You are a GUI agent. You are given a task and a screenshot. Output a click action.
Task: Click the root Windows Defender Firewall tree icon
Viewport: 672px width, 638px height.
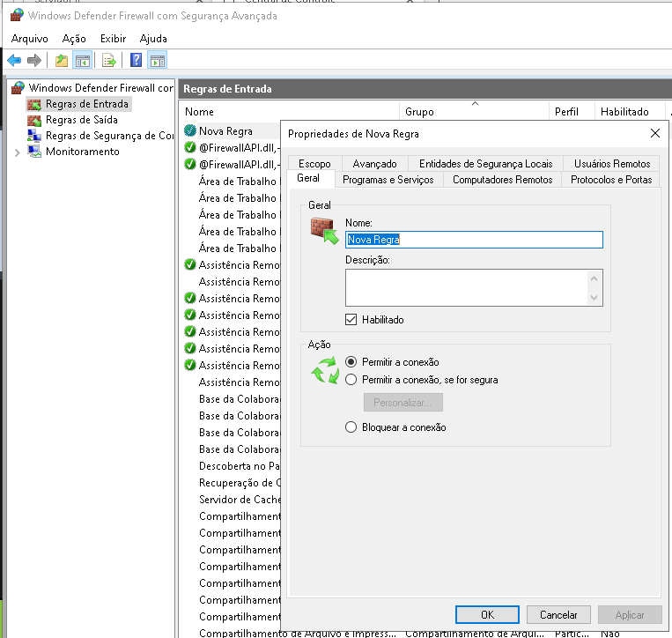tap(18, 88)
